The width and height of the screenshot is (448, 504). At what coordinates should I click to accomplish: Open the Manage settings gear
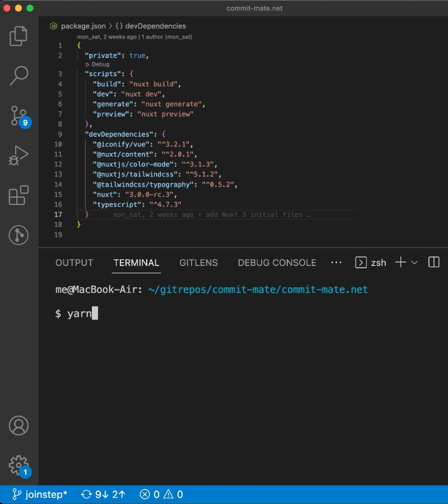pos(18,465)
